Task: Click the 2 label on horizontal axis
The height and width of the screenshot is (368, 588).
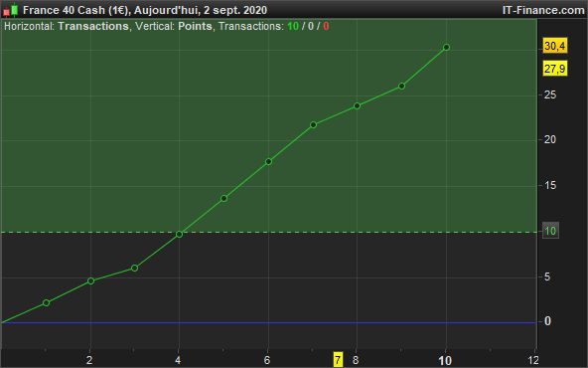Action: click(x=89, y=360)
